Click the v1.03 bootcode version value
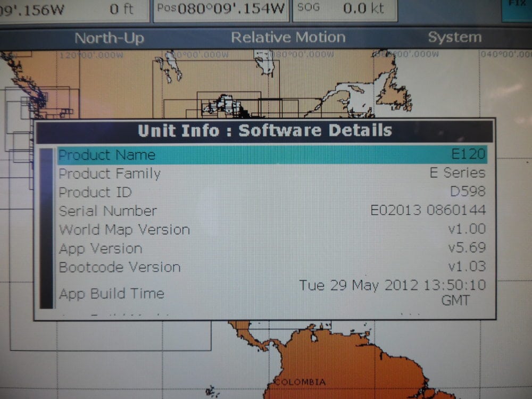Viewport: 532px width, 399px height. point(467,267)
